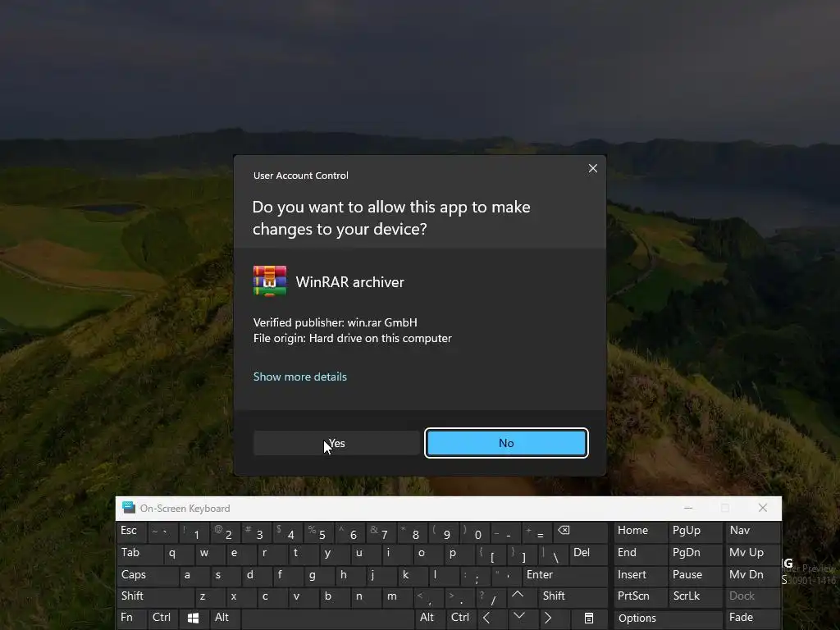
Task: Tap the tilde backtick key
Action: coord(163,532)
